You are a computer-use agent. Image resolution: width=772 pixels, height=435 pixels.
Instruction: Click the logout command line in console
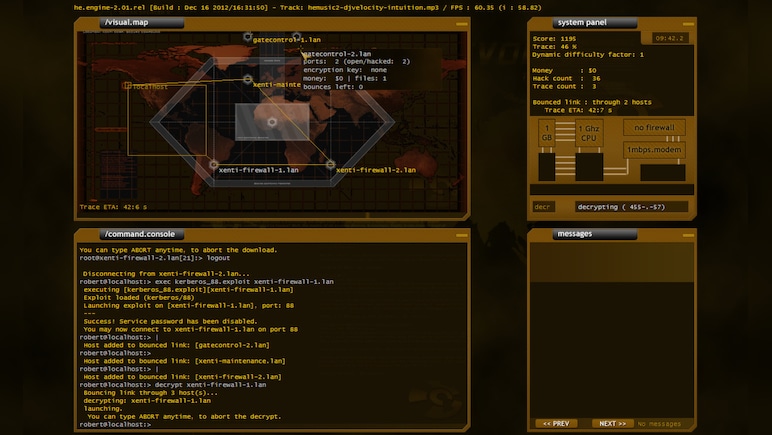[155, 258]
